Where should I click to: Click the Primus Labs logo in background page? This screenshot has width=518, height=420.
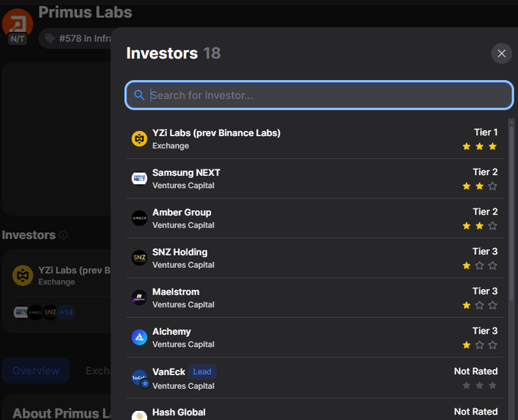(x=18, y=23)
